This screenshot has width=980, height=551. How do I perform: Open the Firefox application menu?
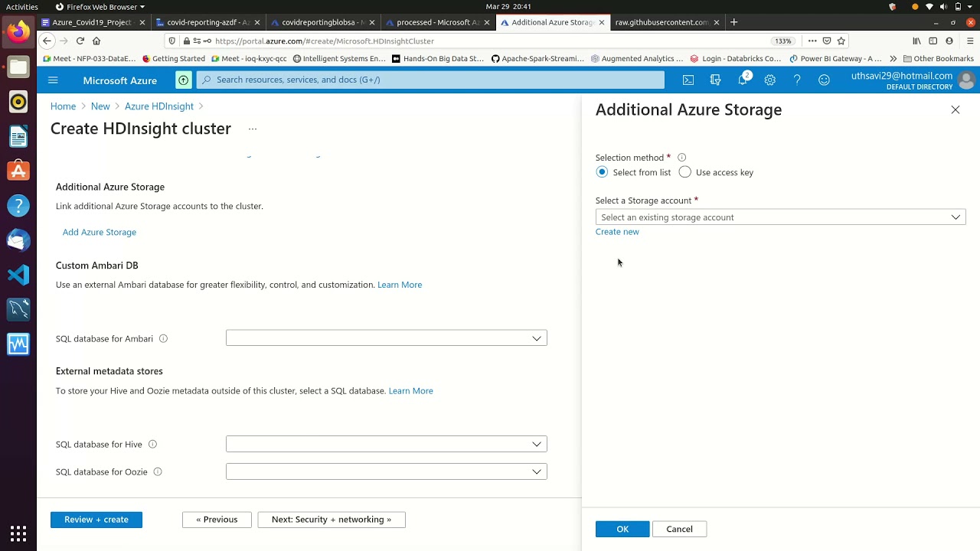pos(970,41)
